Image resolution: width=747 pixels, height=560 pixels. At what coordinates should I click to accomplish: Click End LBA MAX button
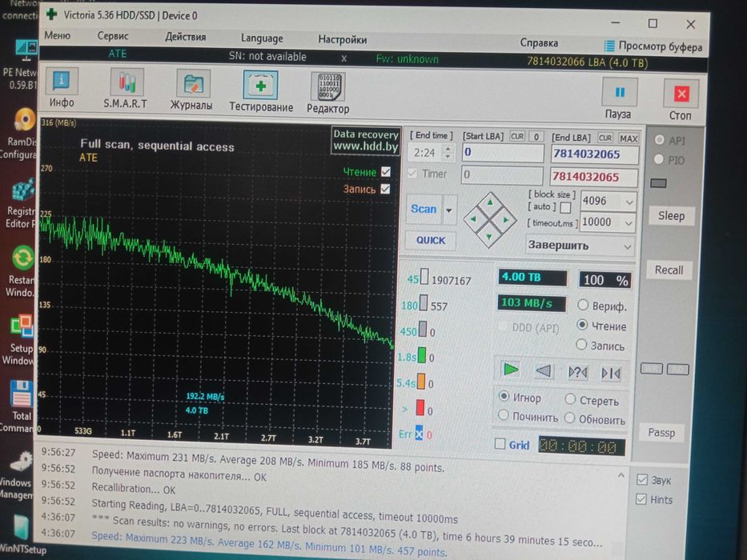point(629,138)
